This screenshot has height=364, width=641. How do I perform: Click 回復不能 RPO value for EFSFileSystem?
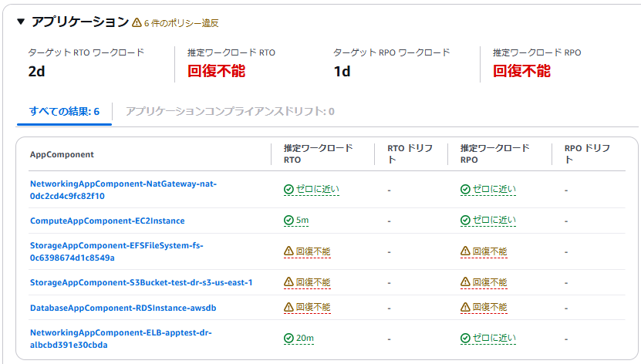point(490,251)
